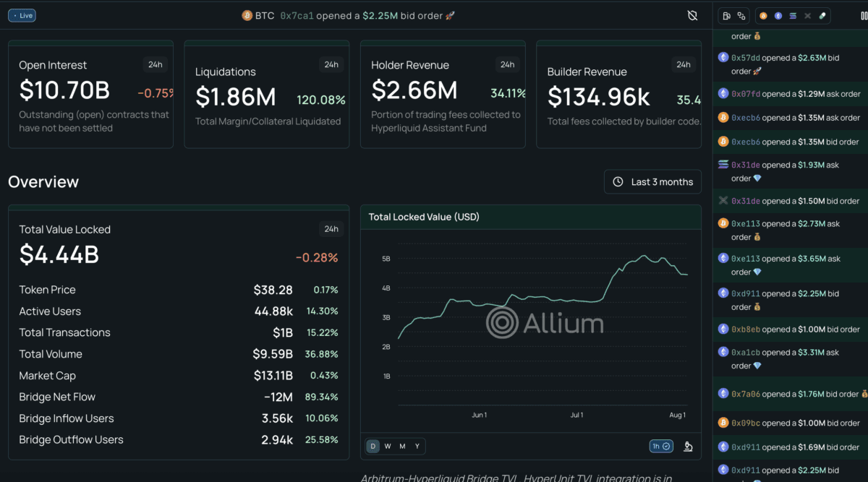The height and width of the screenshot is (482, 868).
Task: Open the Last 3 months range dropdown
Action: pos(653,182)
